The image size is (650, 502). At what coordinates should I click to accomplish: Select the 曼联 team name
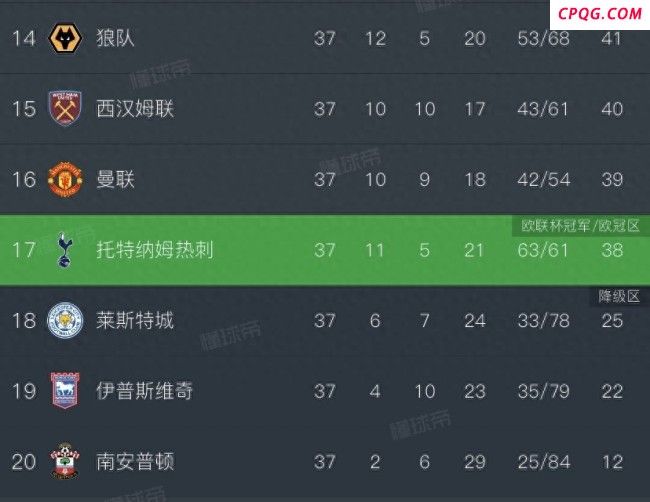pyautogui.click(x=116, y=179)
